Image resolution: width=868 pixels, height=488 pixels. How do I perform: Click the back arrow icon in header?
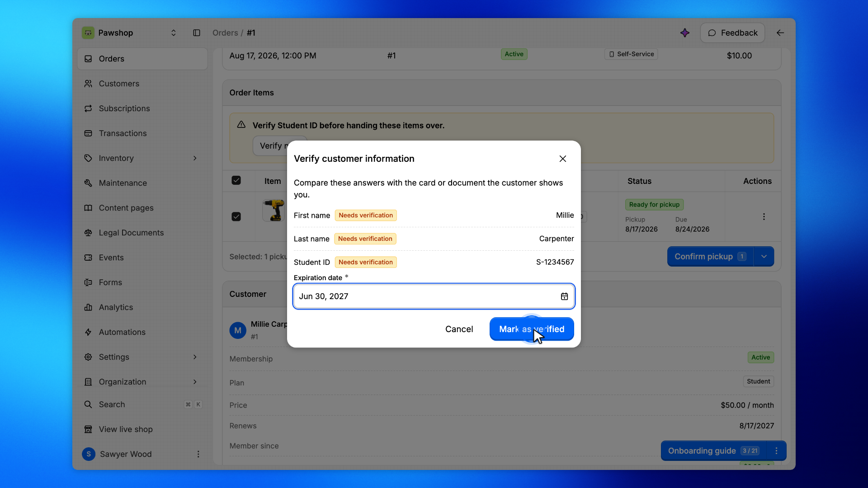point(780,33)
